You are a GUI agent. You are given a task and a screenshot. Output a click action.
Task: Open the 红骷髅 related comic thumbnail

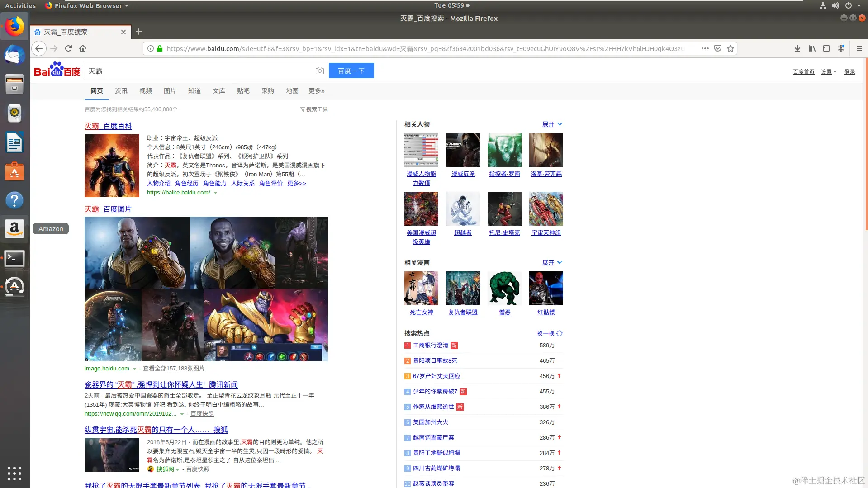[546, 288]
